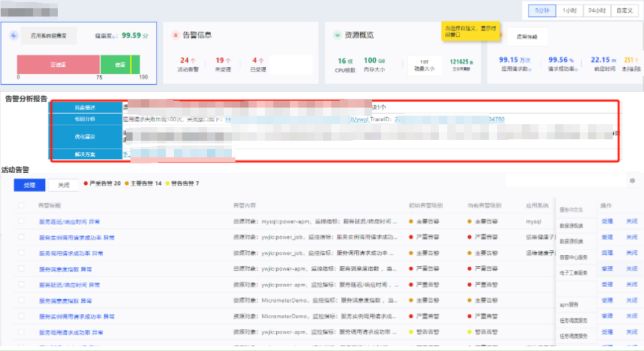Click the orange 主要告警 14 severity dot

tap(127, 184)
